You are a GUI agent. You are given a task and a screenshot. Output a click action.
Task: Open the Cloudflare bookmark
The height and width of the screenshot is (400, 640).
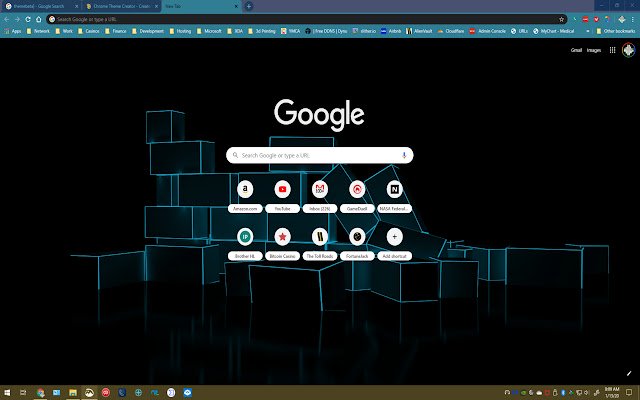tap(451, 31)
